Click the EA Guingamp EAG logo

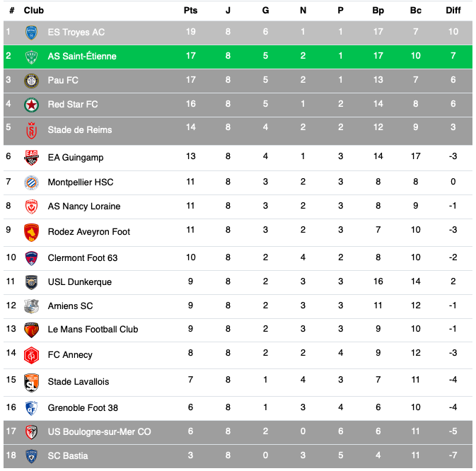coord(31,158)
